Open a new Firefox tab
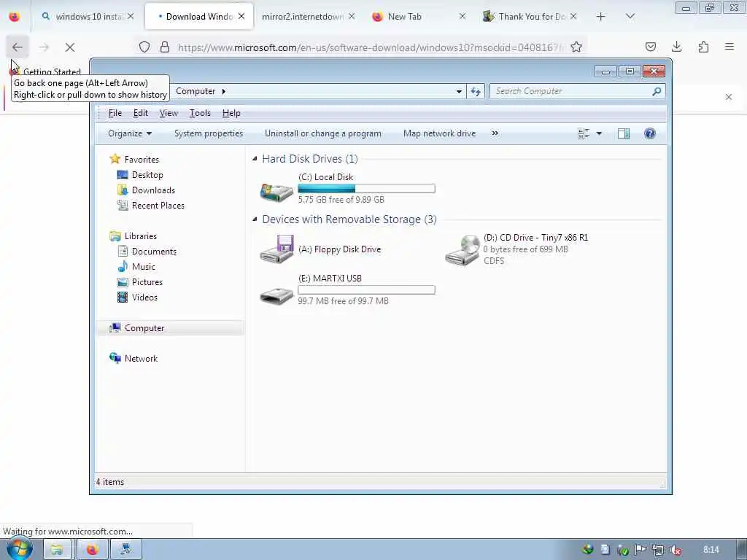The image size is (747, 560). click(x=601, y=17)
